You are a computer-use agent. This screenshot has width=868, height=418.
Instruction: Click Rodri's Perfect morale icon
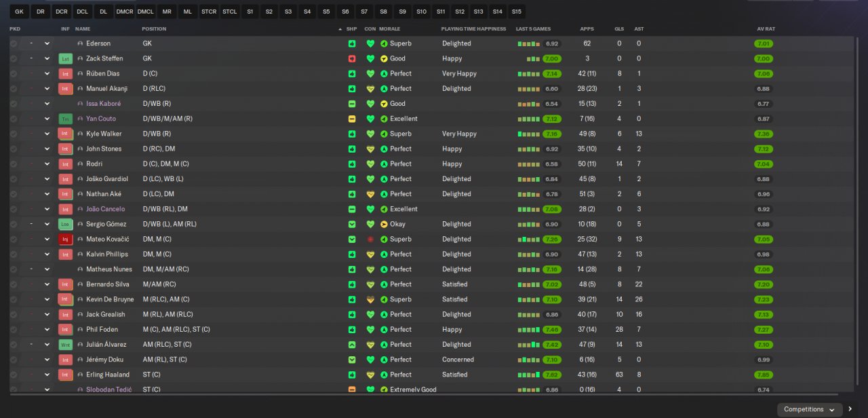tap(384, 164)
